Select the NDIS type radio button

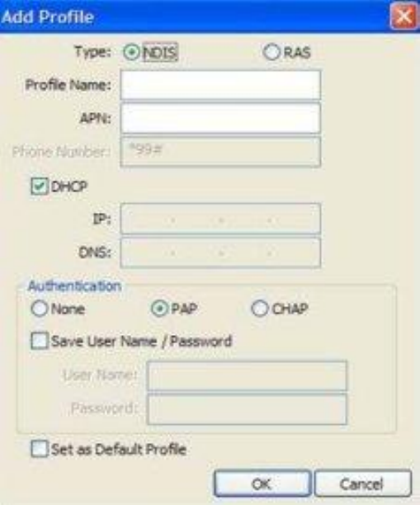coord(132,52)
